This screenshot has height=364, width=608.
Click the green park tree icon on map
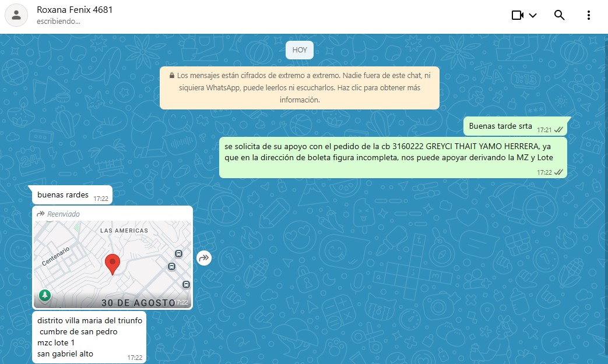(45, 295)
